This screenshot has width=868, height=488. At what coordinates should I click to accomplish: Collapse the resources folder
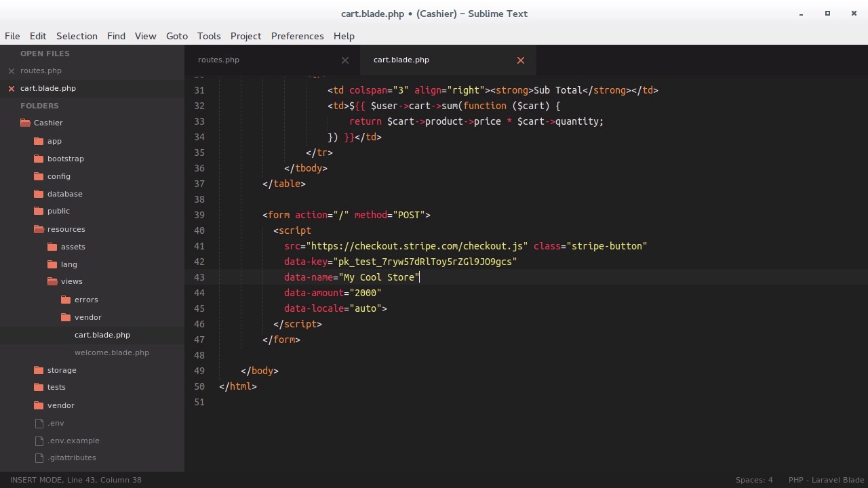pos(66,229)
